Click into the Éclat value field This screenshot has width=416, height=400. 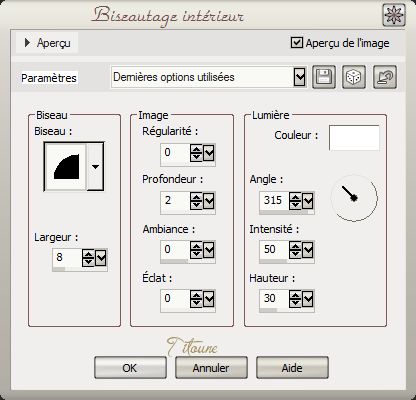tap(175, 298)
